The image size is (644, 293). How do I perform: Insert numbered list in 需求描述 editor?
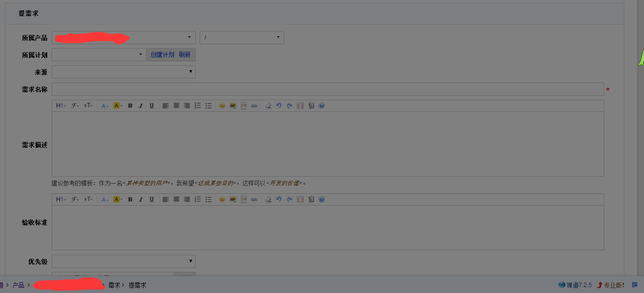[x=198, y=106]
